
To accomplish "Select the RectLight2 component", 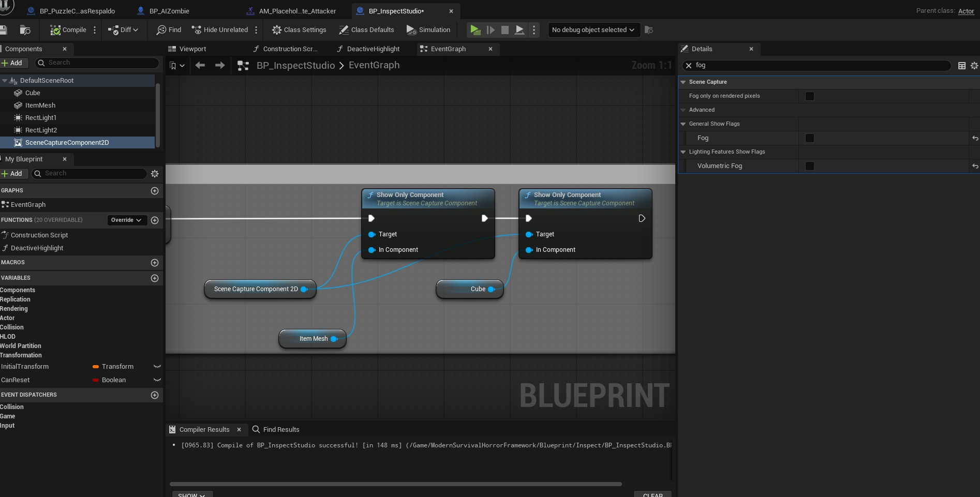I will coord(41,130).
